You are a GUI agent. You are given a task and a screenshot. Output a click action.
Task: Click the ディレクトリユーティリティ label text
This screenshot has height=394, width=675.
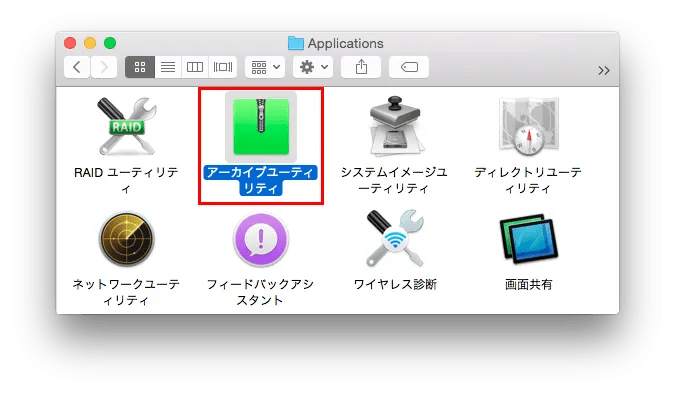(528, 180)
